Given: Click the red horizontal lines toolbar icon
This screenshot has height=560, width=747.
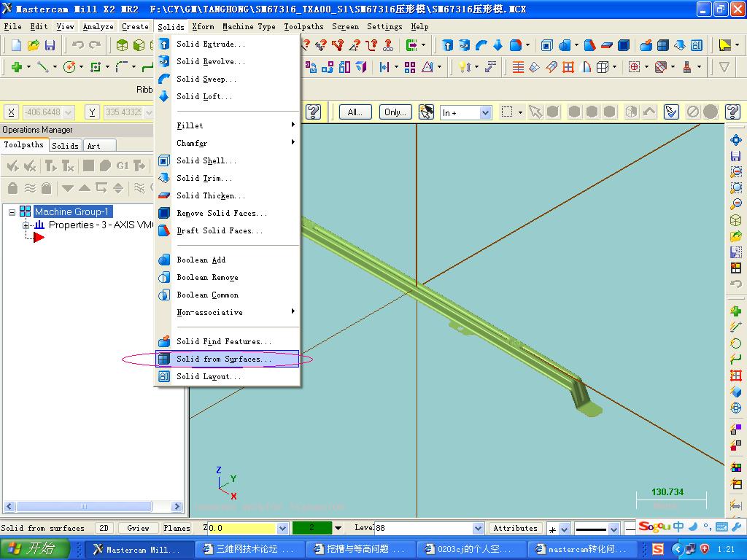Looking at the screenshot, I should [518, 67].
